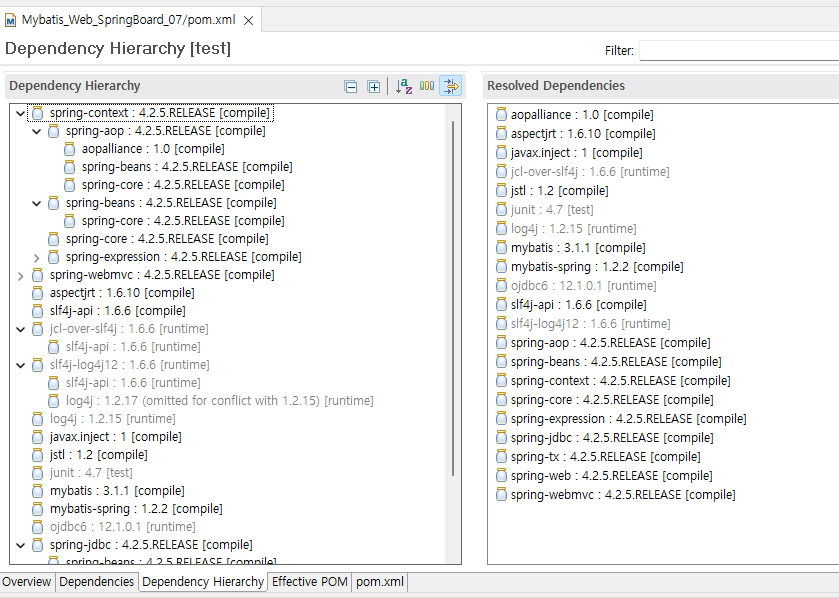839x598 pixels.
Task: Select spring-context in Resolved Dependencies list
Action: point(620,380)
